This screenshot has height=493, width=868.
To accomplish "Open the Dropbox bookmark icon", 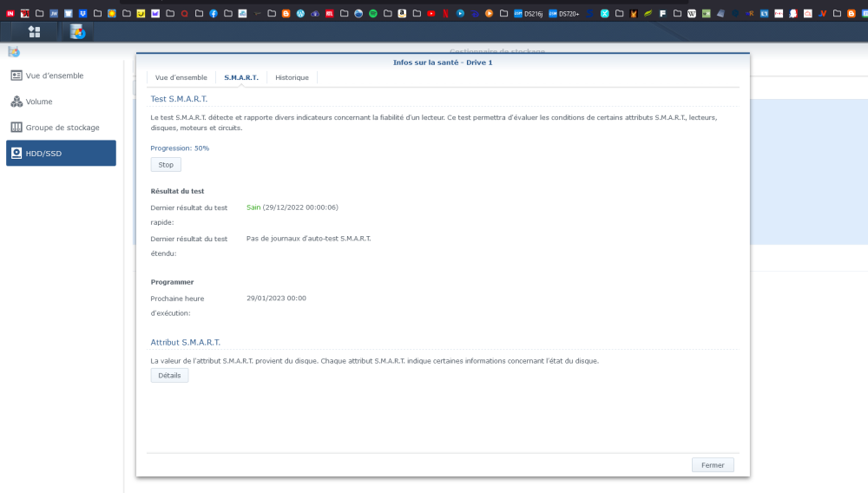I will pos(83,14).
